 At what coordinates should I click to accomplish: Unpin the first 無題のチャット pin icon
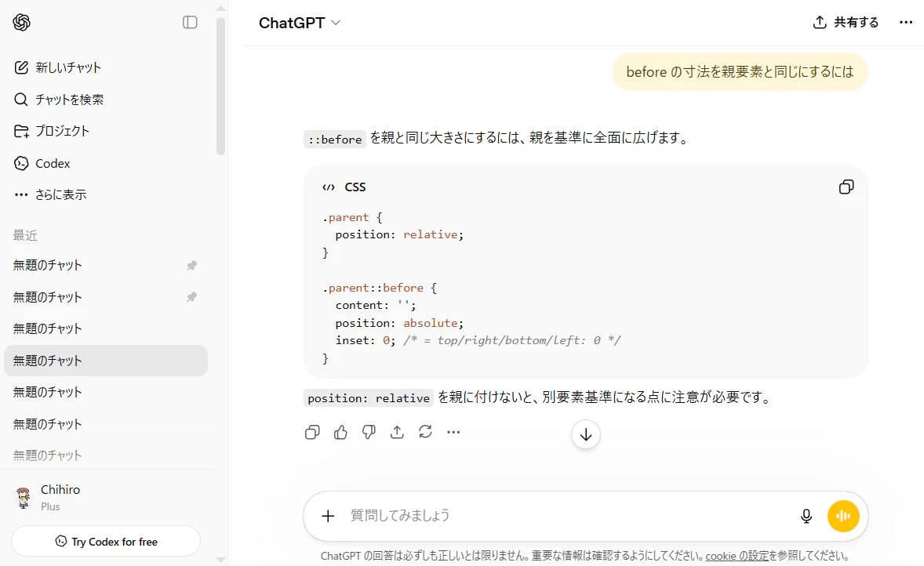pos(191,266)
